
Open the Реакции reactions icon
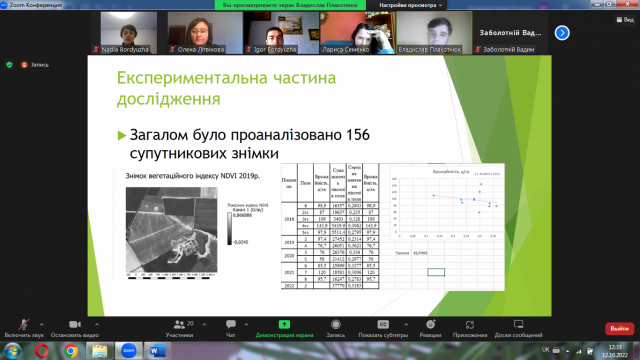click(x=430, y=324)
